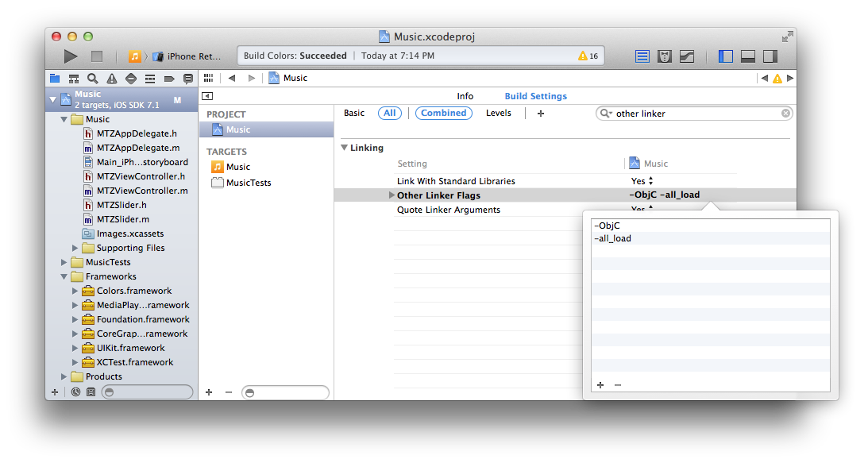The height and width of the screenshot is (463, 868).
Task: Remove the selected target
Action: 229,392
